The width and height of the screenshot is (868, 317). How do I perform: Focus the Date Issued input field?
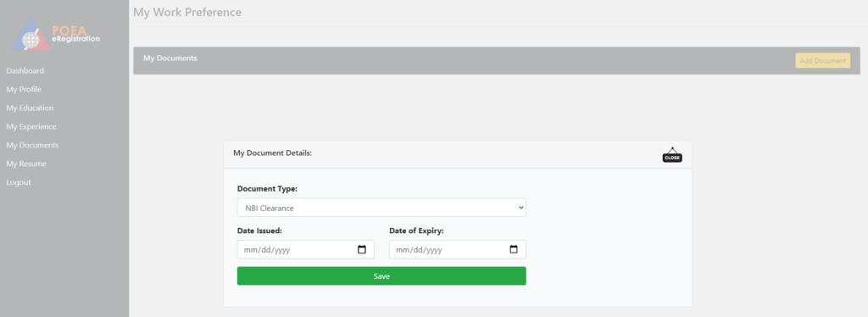pyautogui.click(x=305, y=249)
